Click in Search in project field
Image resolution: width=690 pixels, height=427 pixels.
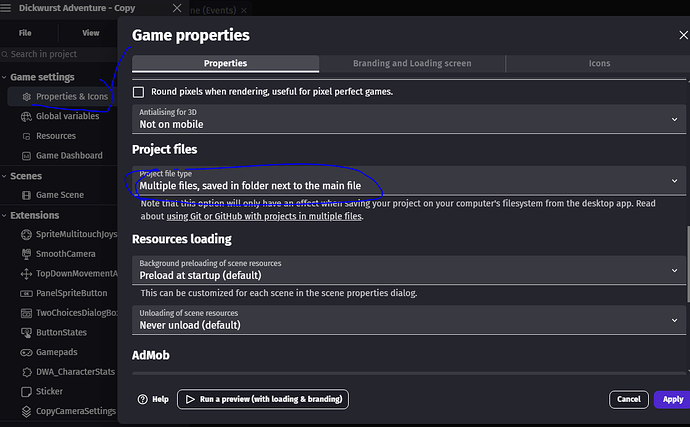59,54
